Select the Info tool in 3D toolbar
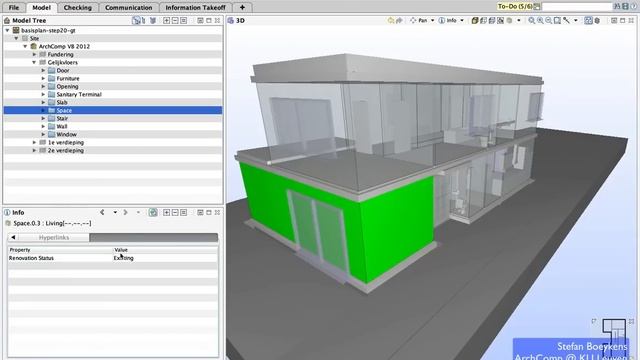Image resolution: width=640 pixels, height=360 pixels. point(448,20)
